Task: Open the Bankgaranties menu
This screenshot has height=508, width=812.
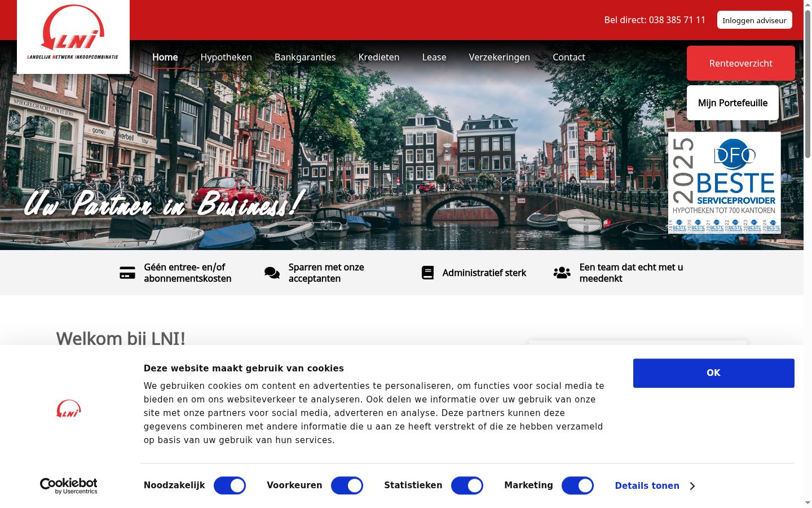Action: point(305,57)
